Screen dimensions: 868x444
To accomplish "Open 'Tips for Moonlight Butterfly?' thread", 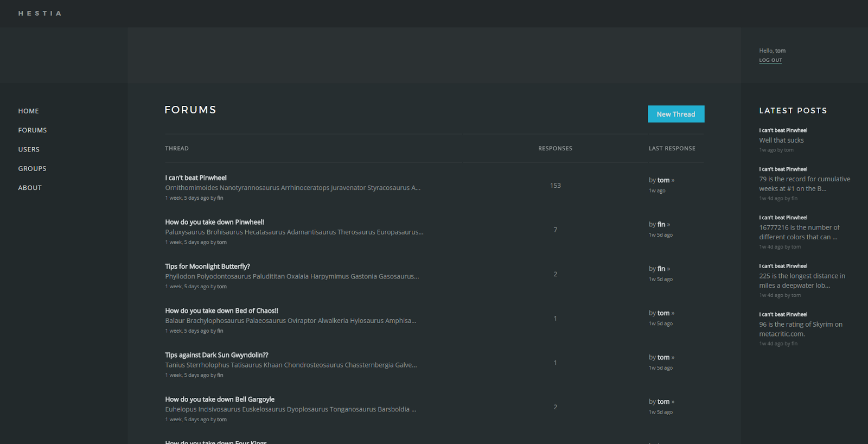I will 207,267.
